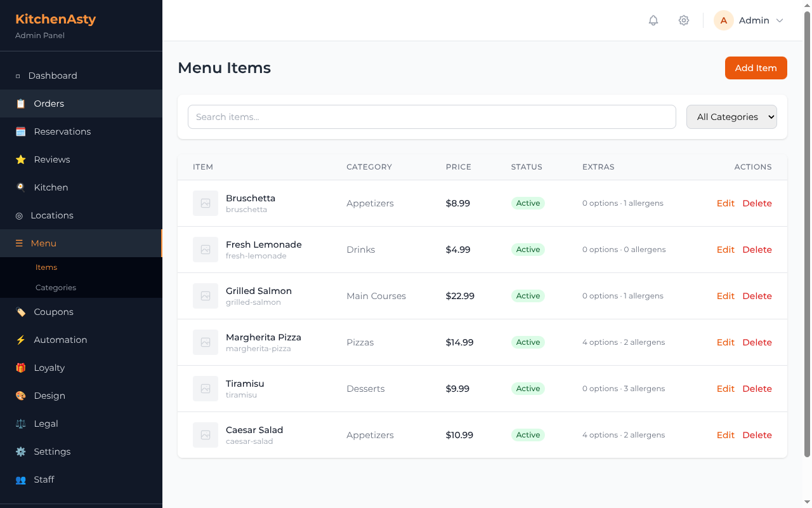
Task: Click the Automation lightning bolt icon
Action: click(21, 340)
